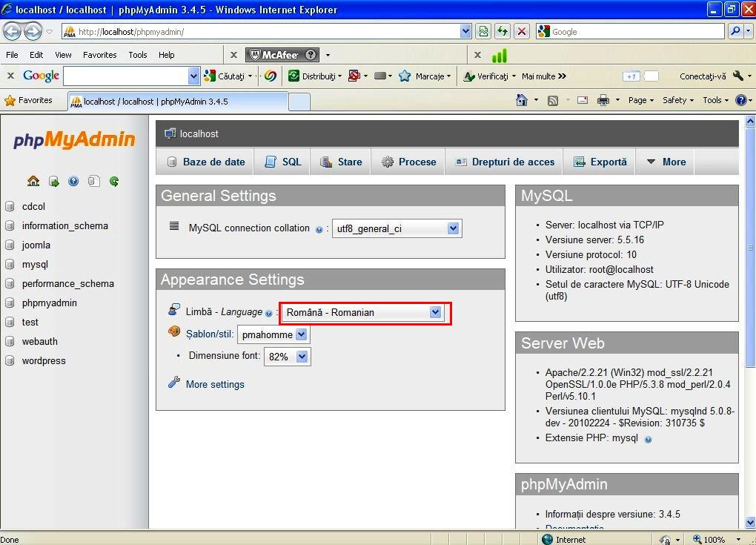Image resolution: width=756 pixels, height=545 pixels.
Task: Click the 100% zoom level control in status bar
Action: (x=717, y=540)
